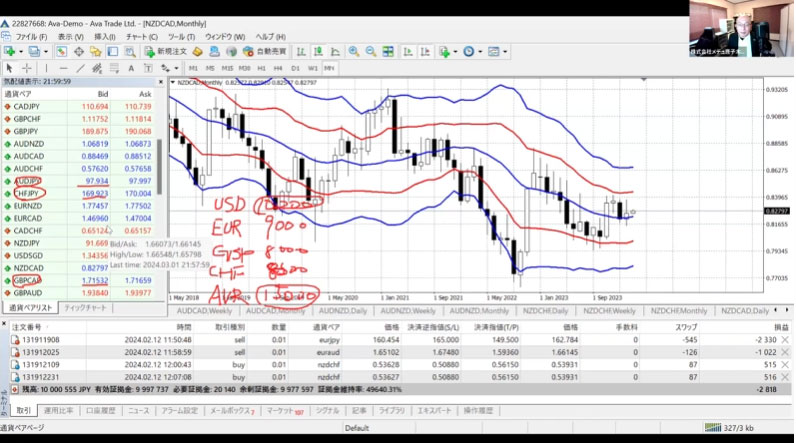Select the horizontal line drawing tool
This screenshot has width=796, height=443.
pos(64,67)
